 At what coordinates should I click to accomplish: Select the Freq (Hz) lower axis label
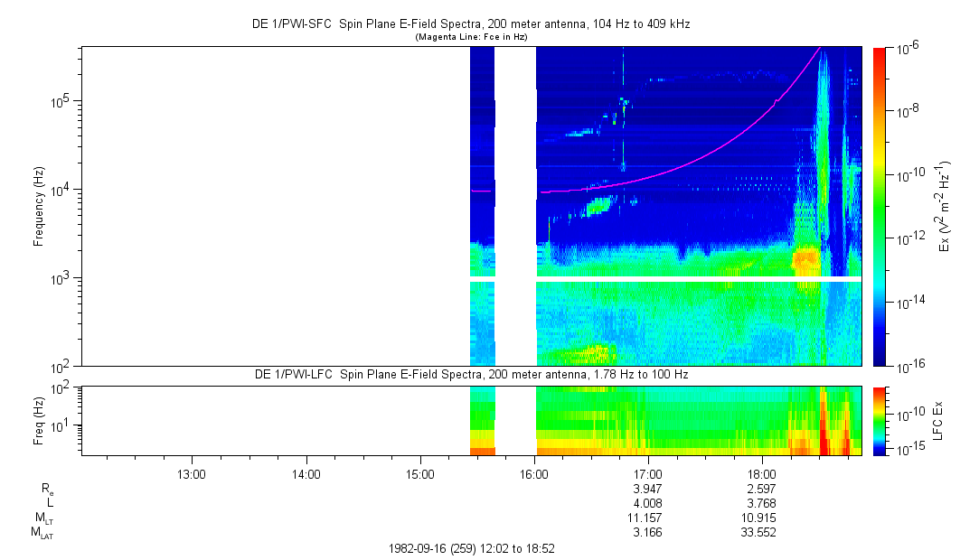coord(39,419)
